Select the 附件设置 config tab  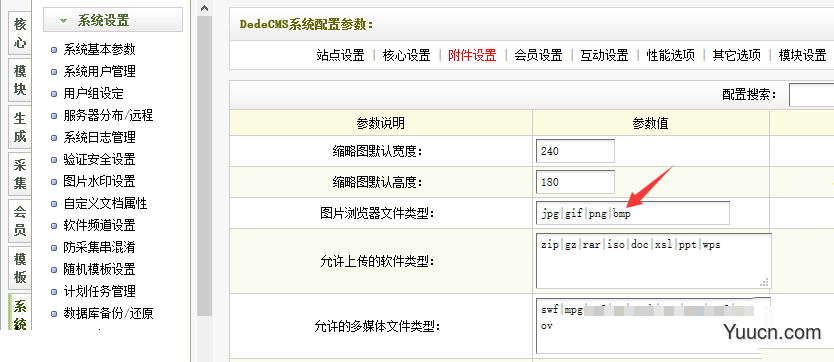pyautogui.click(x=472, y=55)
